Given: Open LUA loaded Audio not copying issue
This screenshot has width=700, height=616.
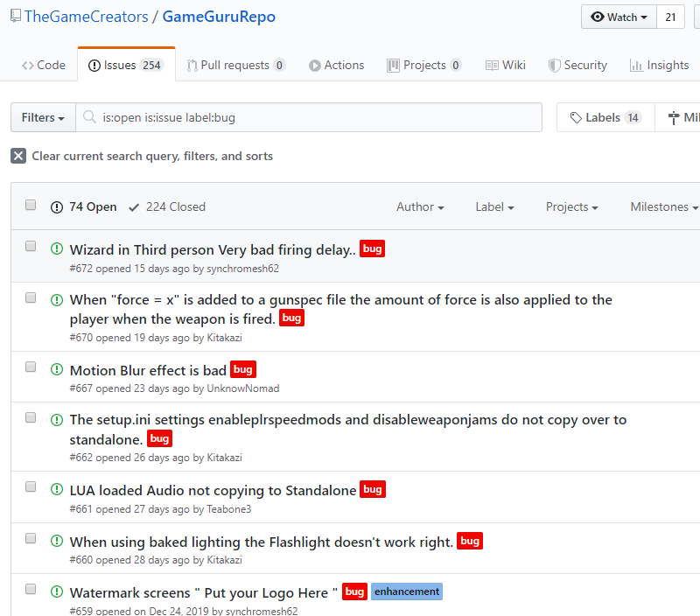Looking at the screenshot, I should pyautogui.click(x=213, y=490).
